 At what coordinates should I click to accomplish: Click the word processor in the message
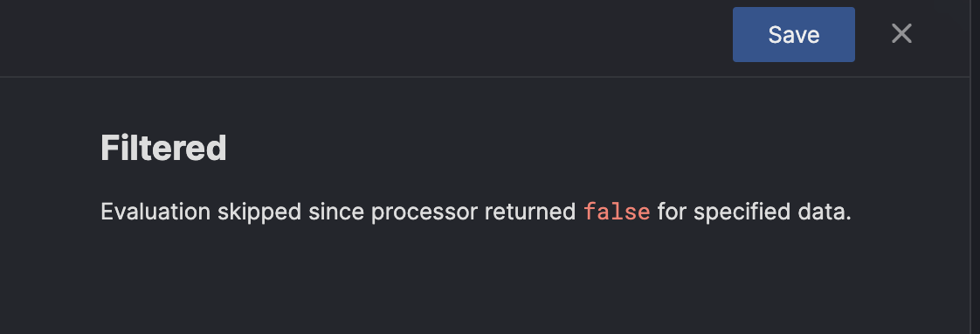tap(424, 213)
